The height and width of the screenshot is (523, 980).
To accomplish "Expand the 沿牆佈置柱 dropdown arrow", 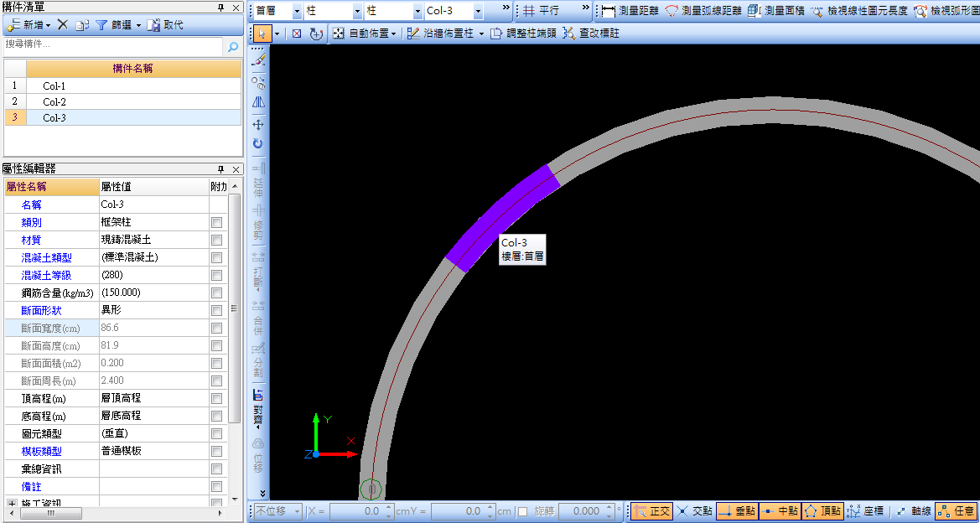I will click(x=481, y=34).
